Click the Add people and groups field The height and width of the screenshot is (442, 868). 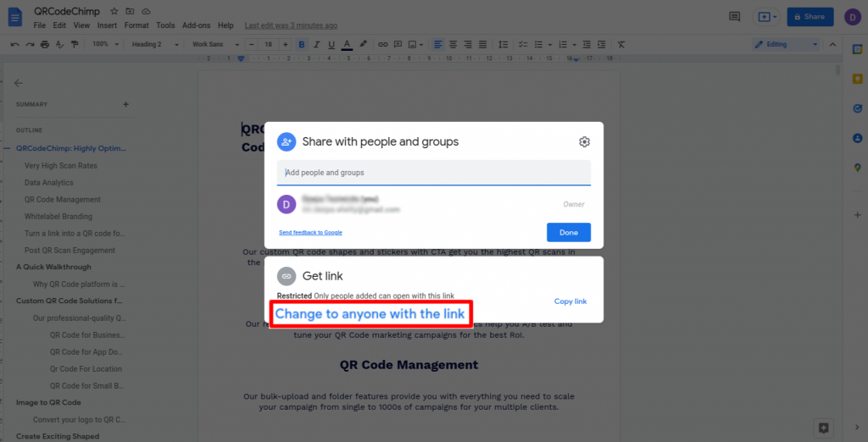pos(433,173)
